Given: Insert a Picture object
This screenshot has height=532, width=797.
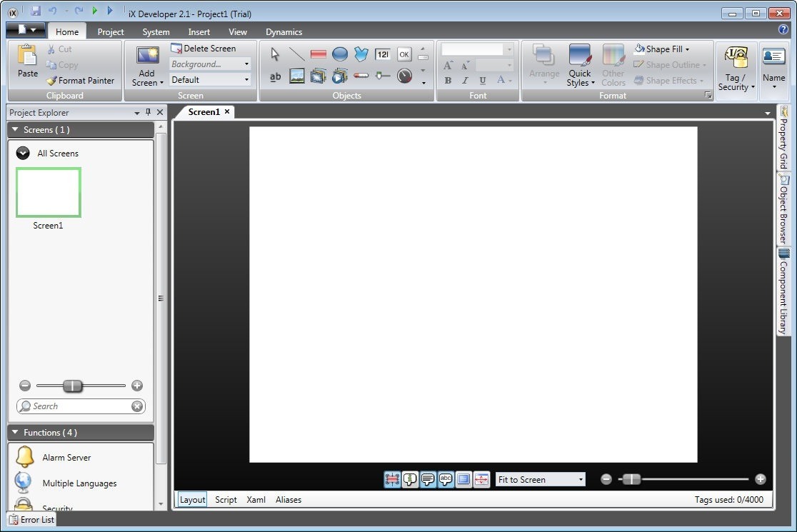Looking at the screenshot, I should (x=296, y=76).
